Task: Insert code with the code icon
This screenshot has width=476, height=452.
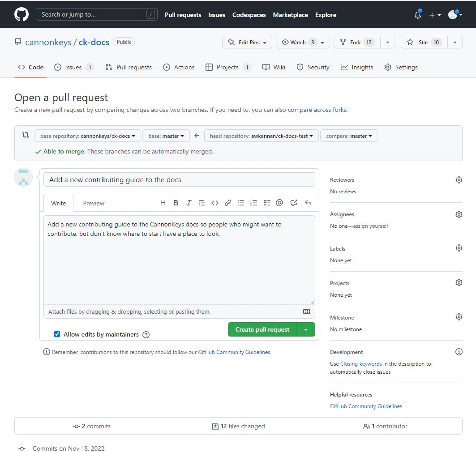Action: point(215,203)
